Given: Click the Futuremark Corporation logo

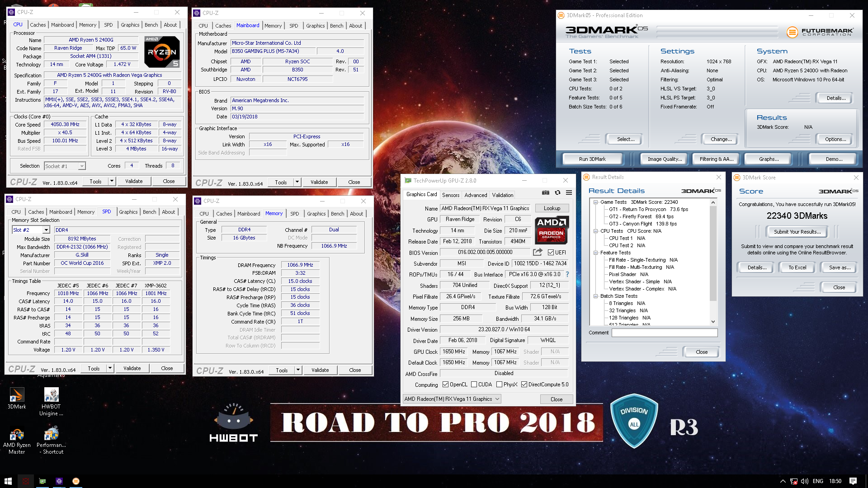Looking at the screenshot, I should [820, 32].
